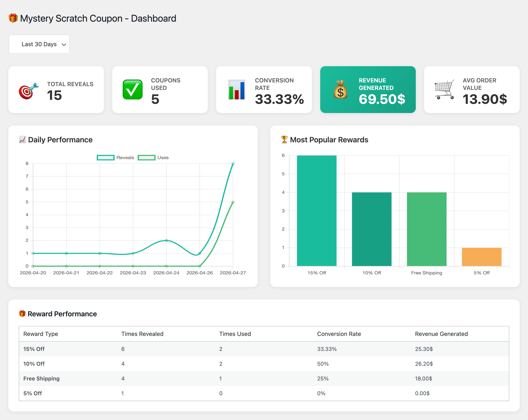Toggle the Reveals series in the chart legend
The width and height of the screenshot is (528, 420).
[115, 157]
